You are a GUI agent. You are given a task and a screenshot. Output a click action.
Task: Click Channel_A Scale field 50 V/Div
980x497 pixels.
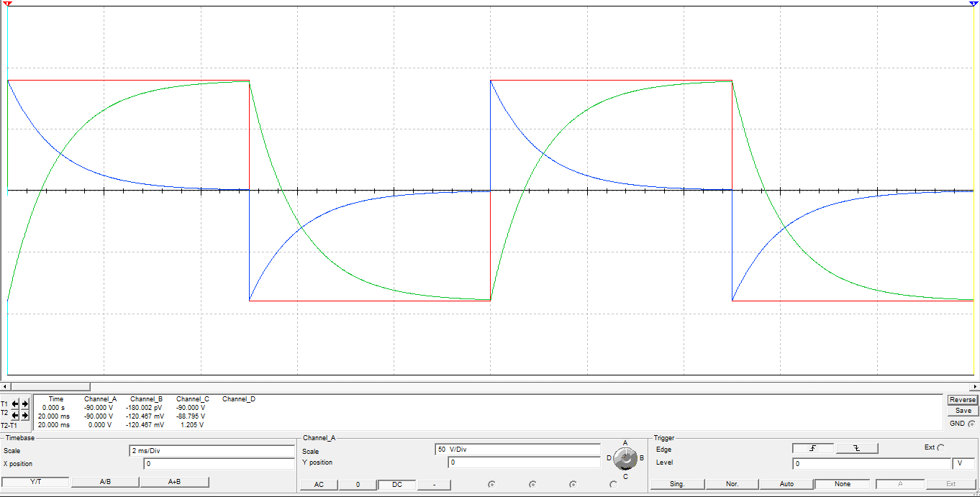pyautogui.click(x=517, y=450)
